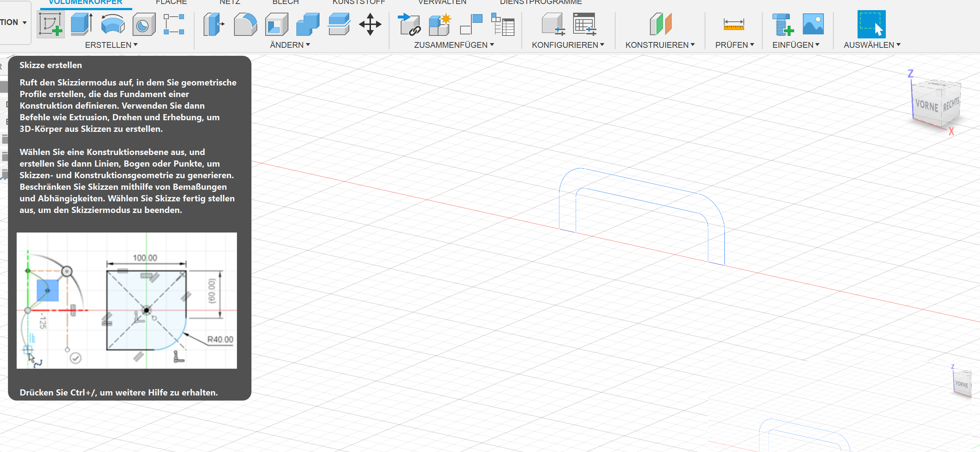
Task: Open the ZUSAMMENFÜGEN dropdown
Action: (454, 45)
